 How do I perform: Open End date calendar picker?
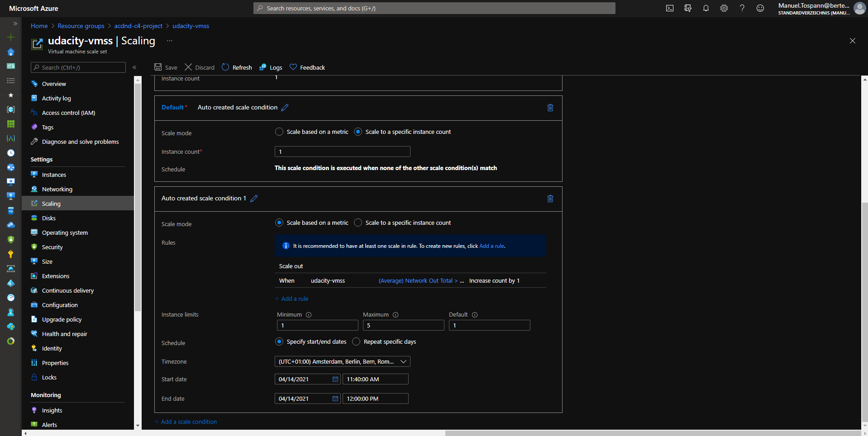[x=335, y=399]
